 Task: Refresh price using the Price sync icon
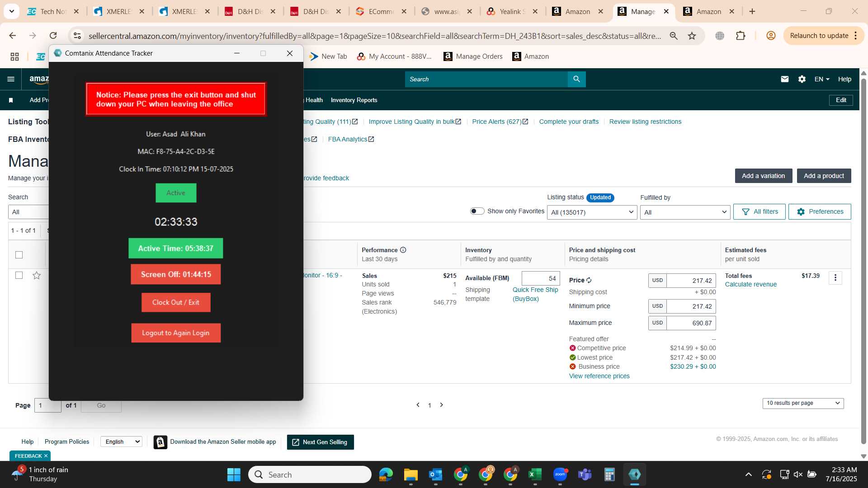(589, 280)
